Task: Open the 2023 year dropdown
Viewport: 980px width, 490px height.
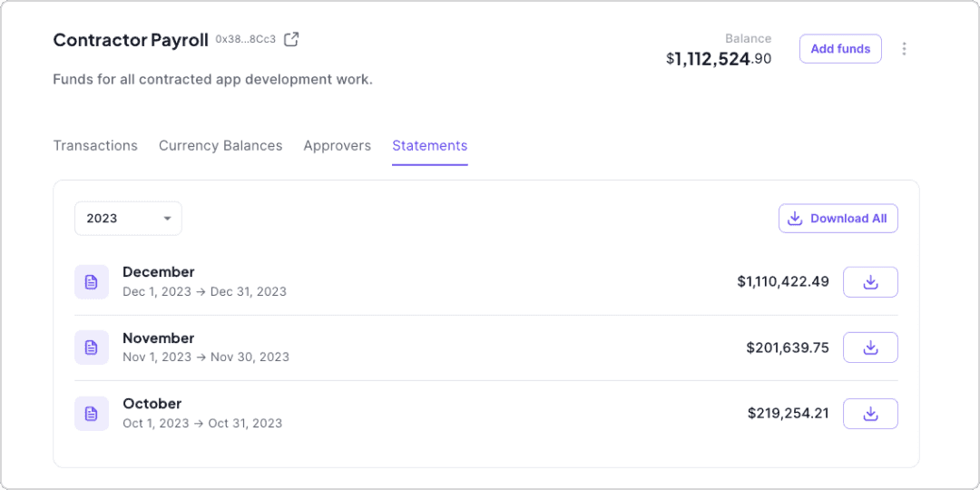Action: (x=128, y=218)
